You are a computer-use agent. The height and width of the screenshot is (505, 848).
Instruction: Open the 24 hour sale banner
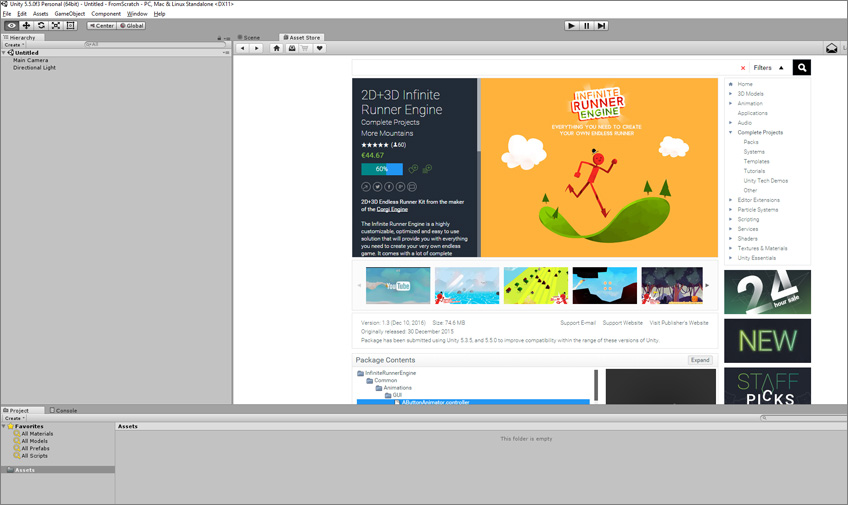click(x=767, y=292)
